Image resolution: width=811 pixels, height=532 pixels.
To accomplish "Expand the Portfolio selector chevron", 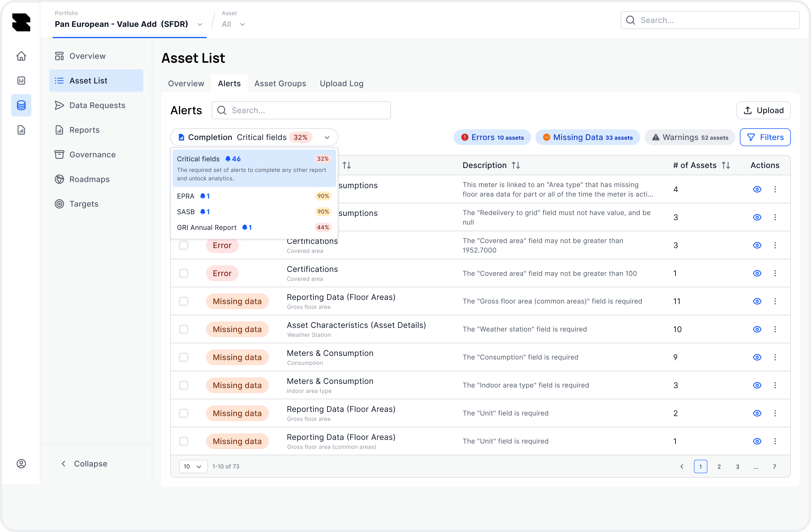I will pos(200,25).
